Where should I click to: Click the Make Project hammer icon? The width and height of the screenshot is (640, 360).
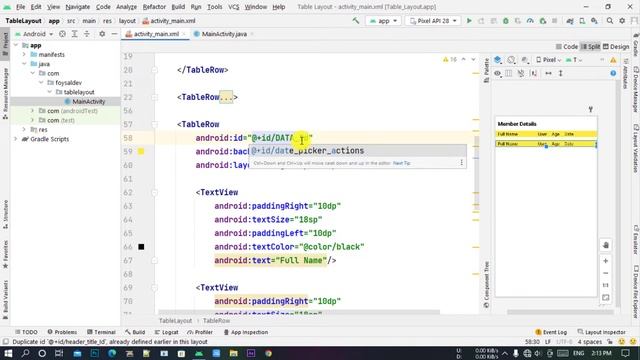point(356,20)
